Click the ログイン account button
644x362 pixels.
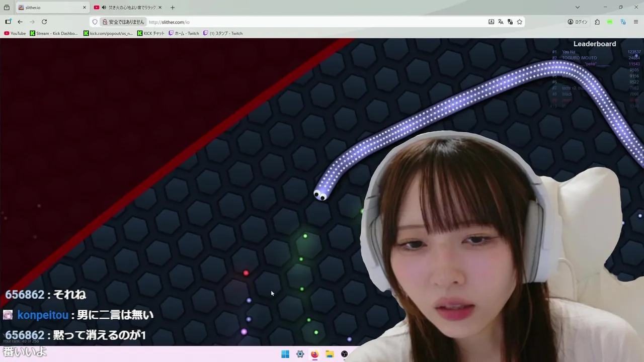click(578, 22)
